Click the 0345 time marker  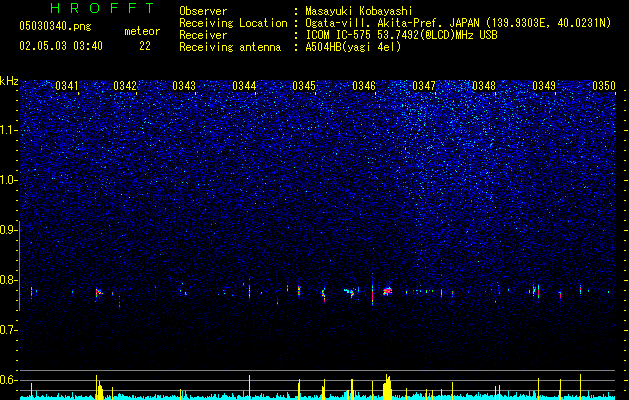point(304,86)
